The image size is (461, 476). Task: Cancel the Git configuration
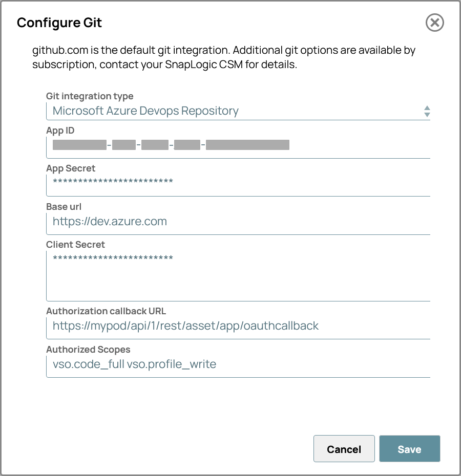(344, 449)
